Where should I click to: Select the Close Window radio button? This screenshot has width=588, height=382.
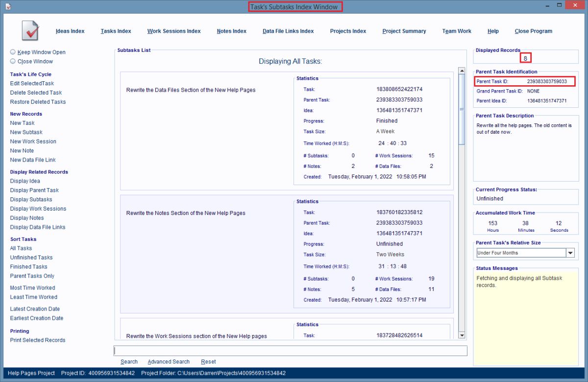pyautogui.click(x=13, y=61)
